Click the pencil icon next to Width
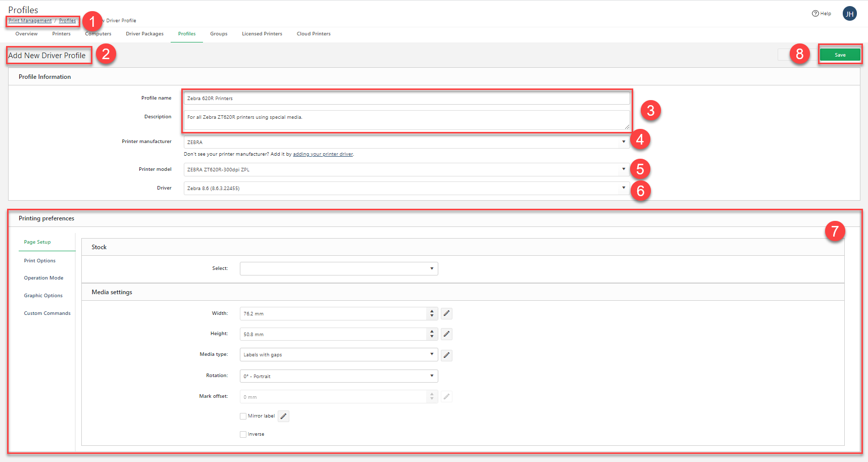Screen dimensions: 868x462 pyautogui.click(x=446, y=313)
